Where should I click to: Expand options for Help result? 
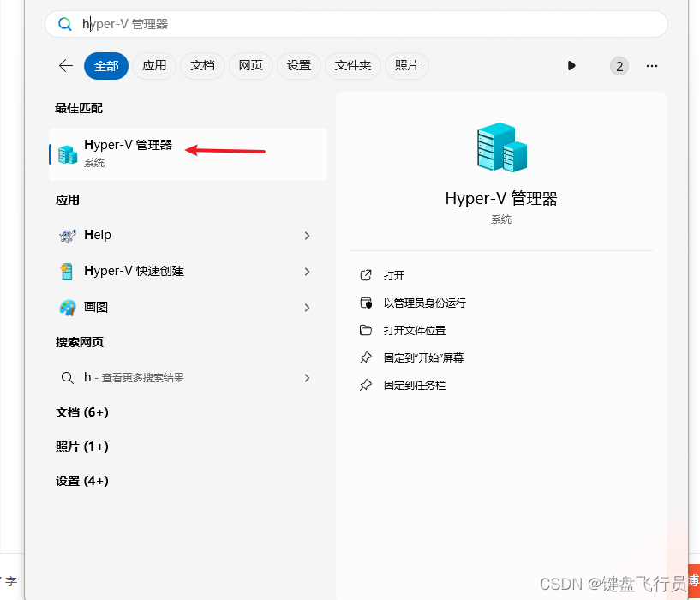pyautogui.click(x=307, y=236)
